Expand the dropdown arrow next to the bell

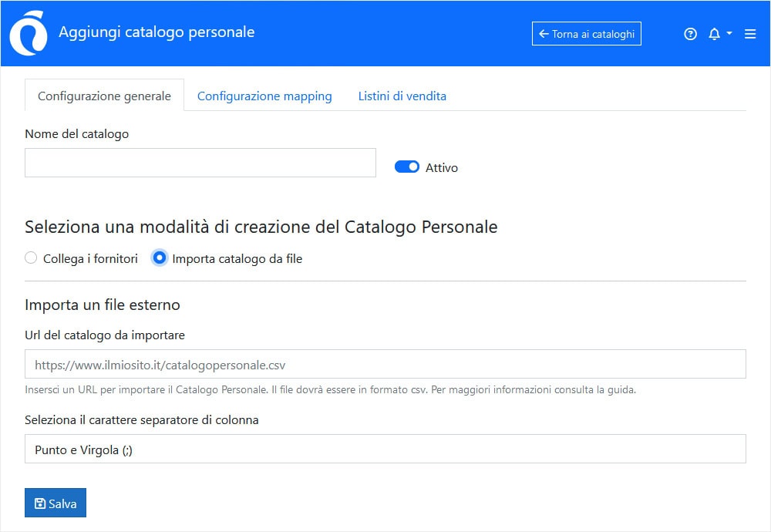(728, 34)
